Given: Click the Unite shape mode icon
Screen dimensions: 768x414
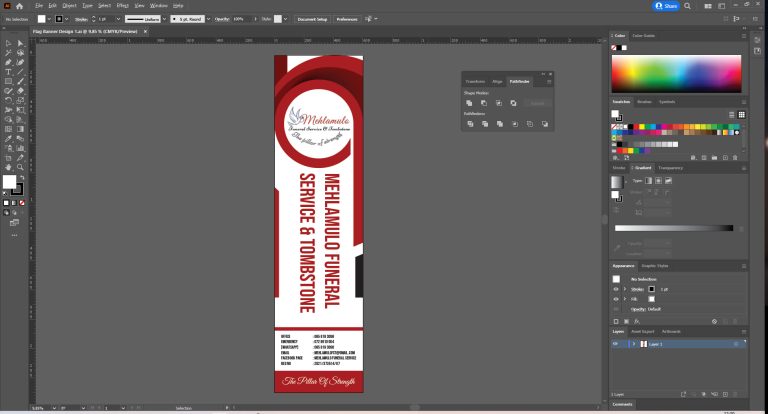Looking at the screenshot, I should [x=468, y=103].
